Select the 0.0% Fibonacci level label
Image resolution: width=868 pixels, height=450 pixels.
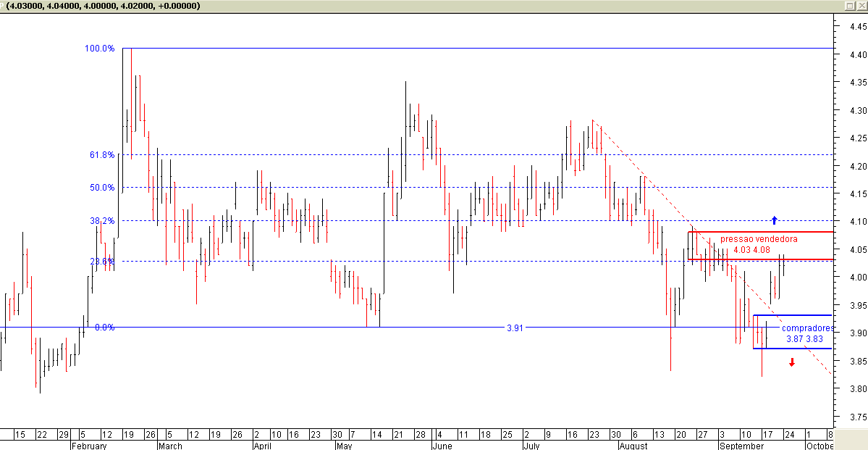coord(105,327)
